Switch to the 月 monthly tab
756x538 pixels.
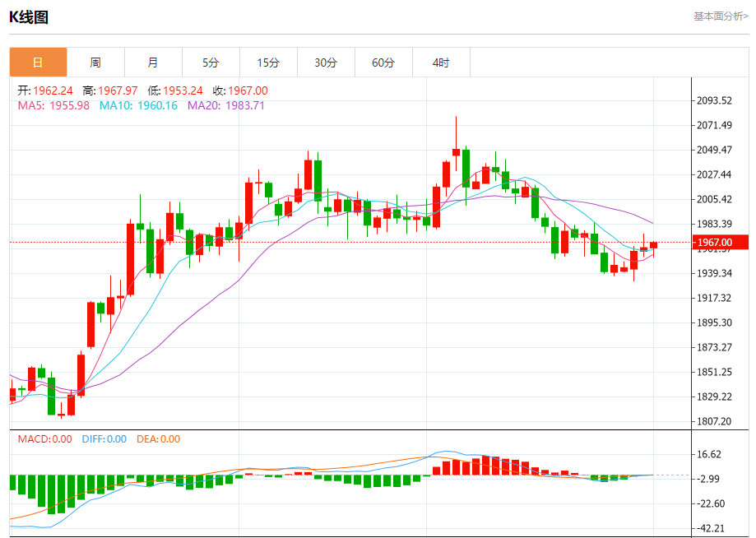click(153, 63)
